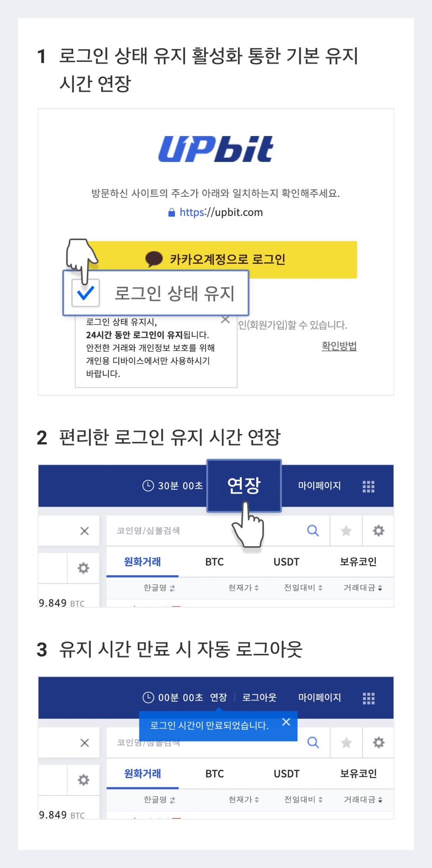Toggle 한글명 name swap icon in section 2
The height and width of the screenshot is (868, 432).
coord(172,588)
